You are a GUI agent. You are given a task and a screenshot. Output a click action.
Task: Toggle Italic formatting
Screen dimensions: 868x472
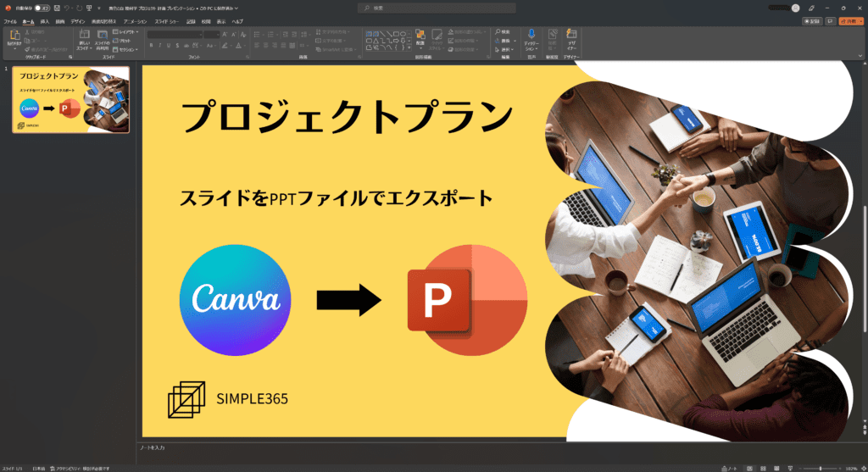click(x=160, y=46)
